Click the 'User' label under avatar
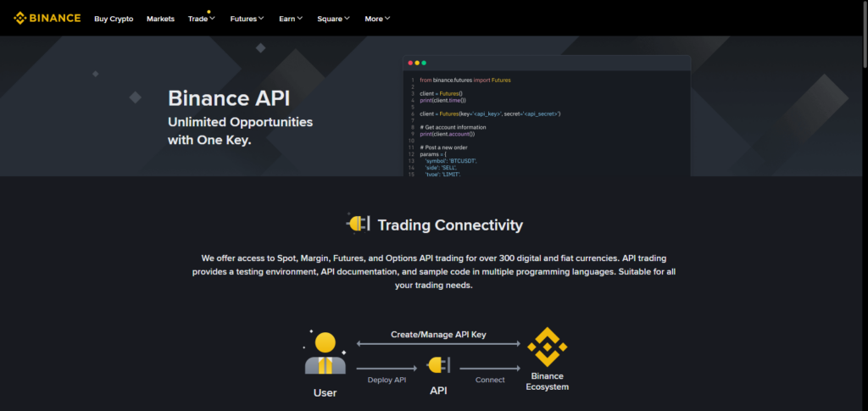The height and width of the screenshot is (411, 868). [x=325, y=393]
